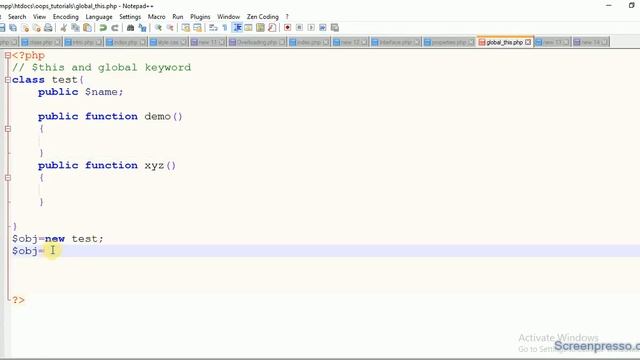Open the Function List toolbar icon

(x=272, y=28)
